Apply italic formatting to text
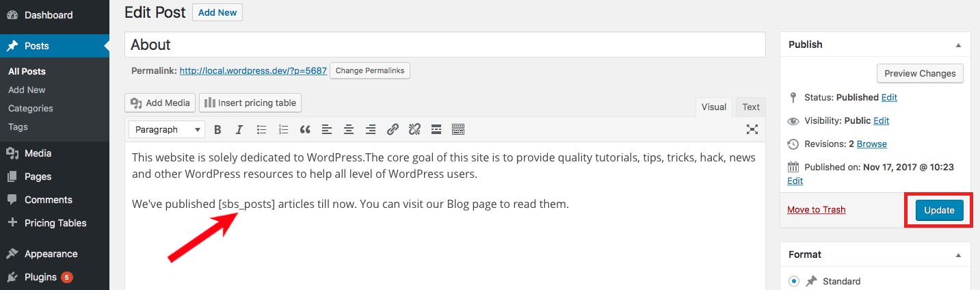Image resolution: width=980 pixels, height=290 pixels. [239, 129]
